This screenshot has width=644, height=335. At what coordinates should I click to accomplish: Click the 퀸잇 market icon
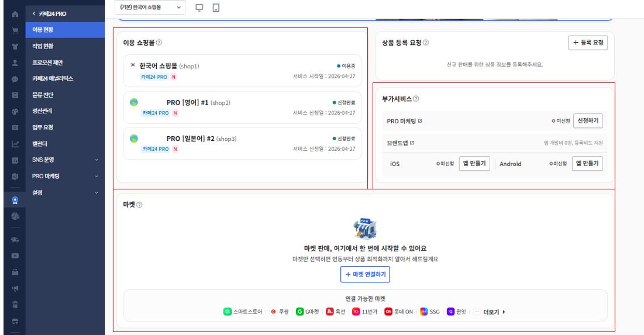tap(450, 312)
